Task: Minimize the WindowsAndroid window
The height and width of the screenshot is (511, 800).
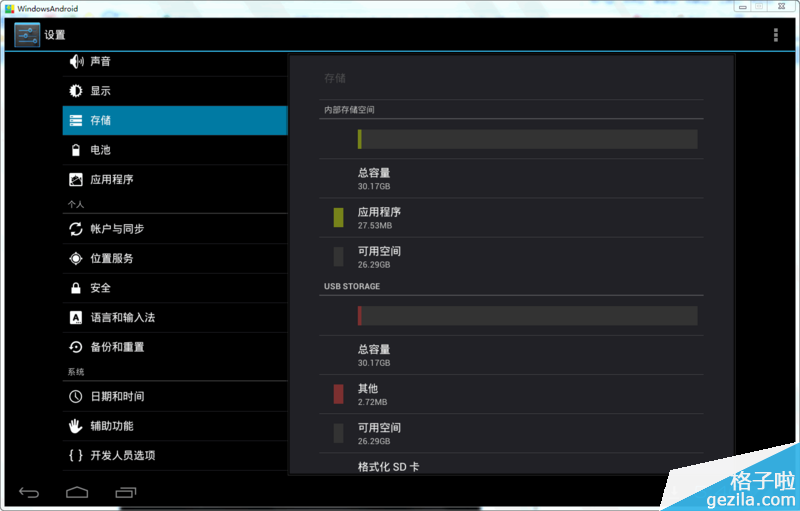Action: pos(743,7)
